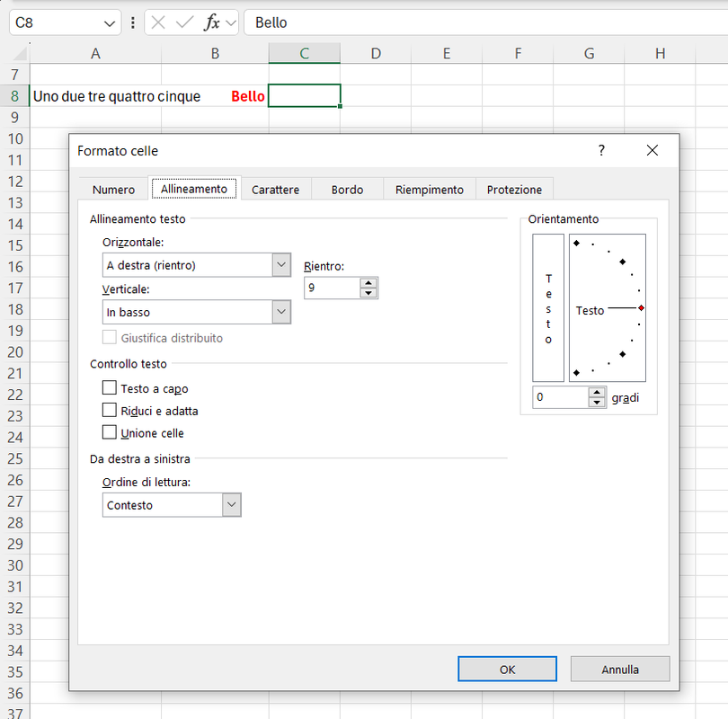Click the three-dot handle beside Name Box

(x=133, y=22)
